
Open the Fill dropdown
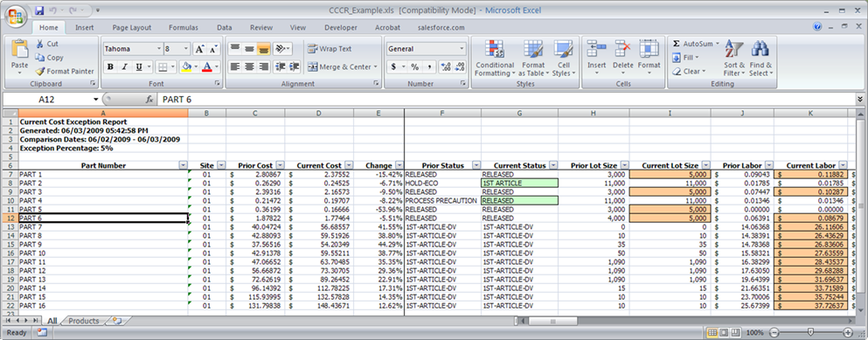(686, 58)
